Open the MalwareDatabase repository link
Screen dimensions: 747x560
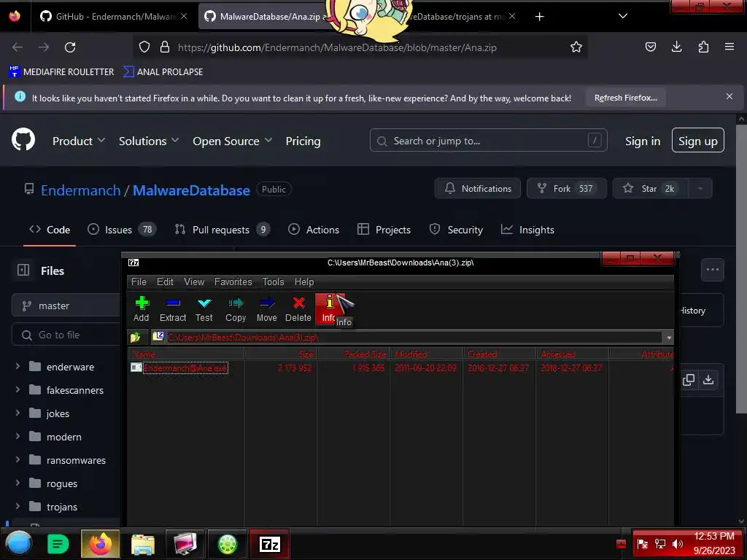[191, 190]
